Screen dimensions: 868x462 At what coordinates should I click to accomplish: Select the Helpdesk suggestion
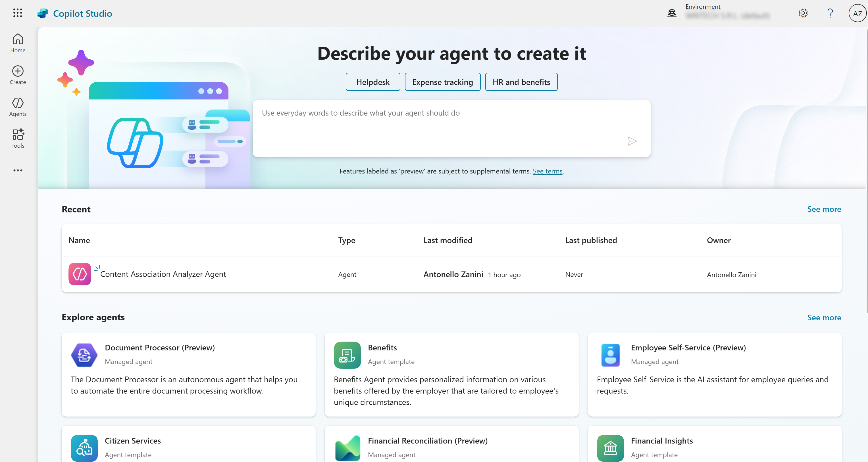click(x=373, y=81)
